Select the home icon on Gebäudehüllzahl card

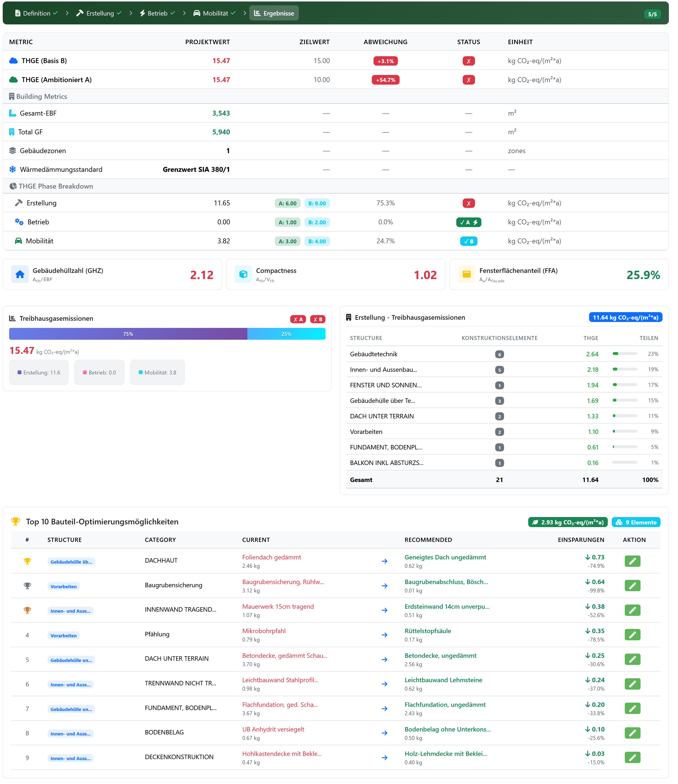click(x=20, y=274)
